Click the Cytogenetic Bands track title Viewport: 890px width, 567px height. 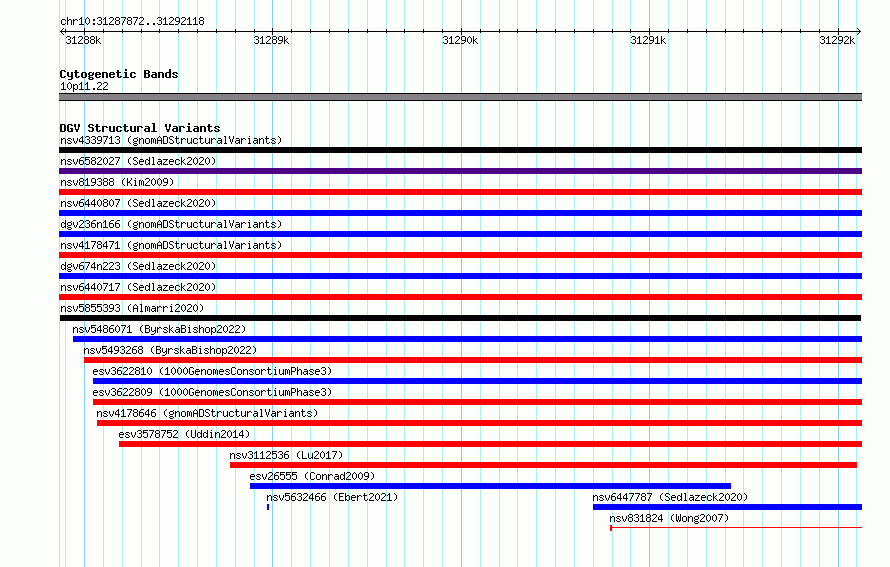119,74
